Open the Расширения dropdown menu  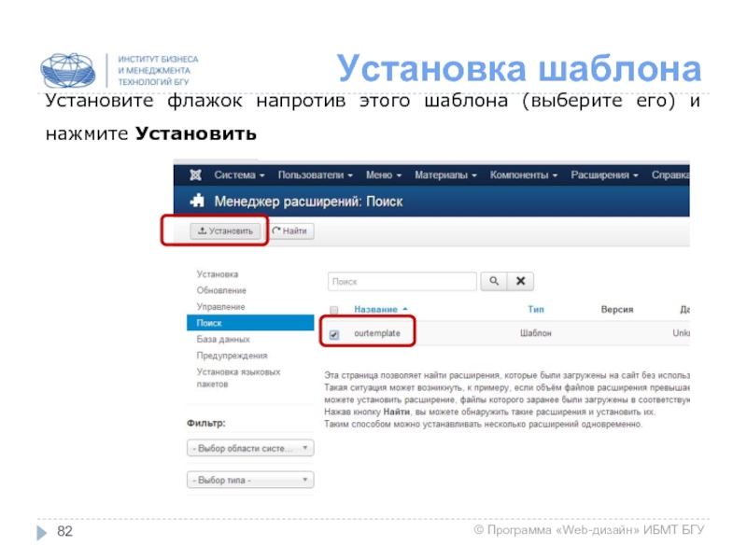604,175
